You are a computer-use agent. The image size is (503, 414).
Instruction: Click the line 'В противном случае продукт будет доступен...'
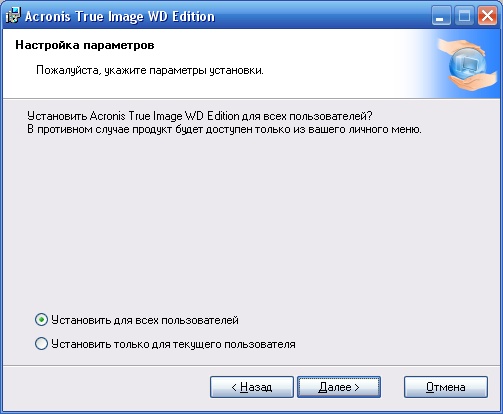(x=224, y=129)
